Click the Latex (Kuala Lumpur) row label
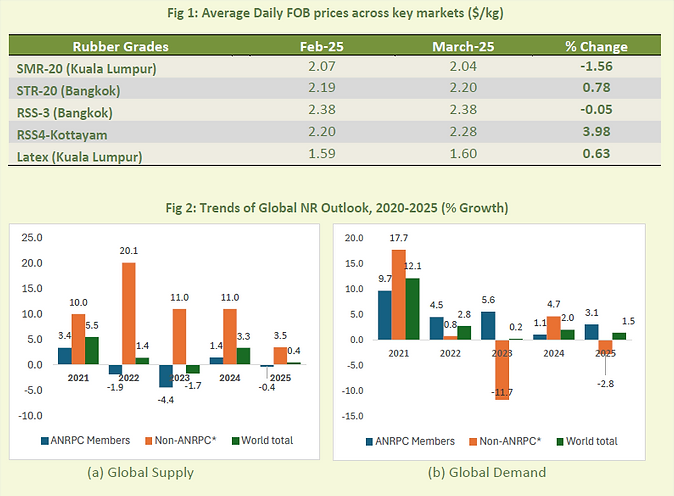 [x=79, y=157]
